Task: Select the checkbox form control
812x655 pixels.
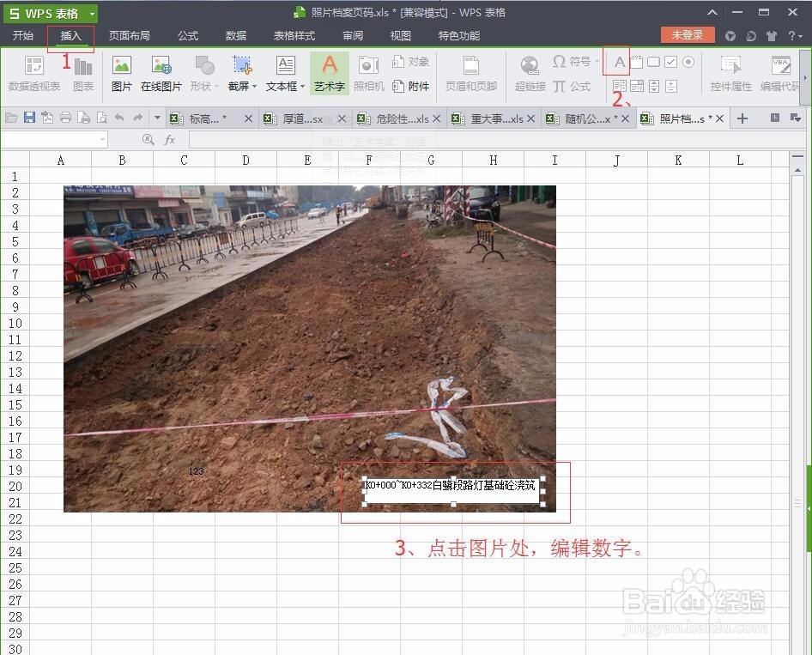Action: pyautogui.click(x=670, y=62)
